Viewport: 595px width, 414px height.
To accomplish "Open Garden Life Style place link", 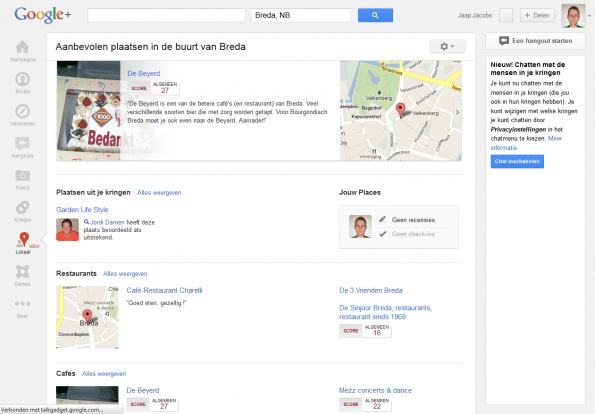I will click(x=82, y=209).
